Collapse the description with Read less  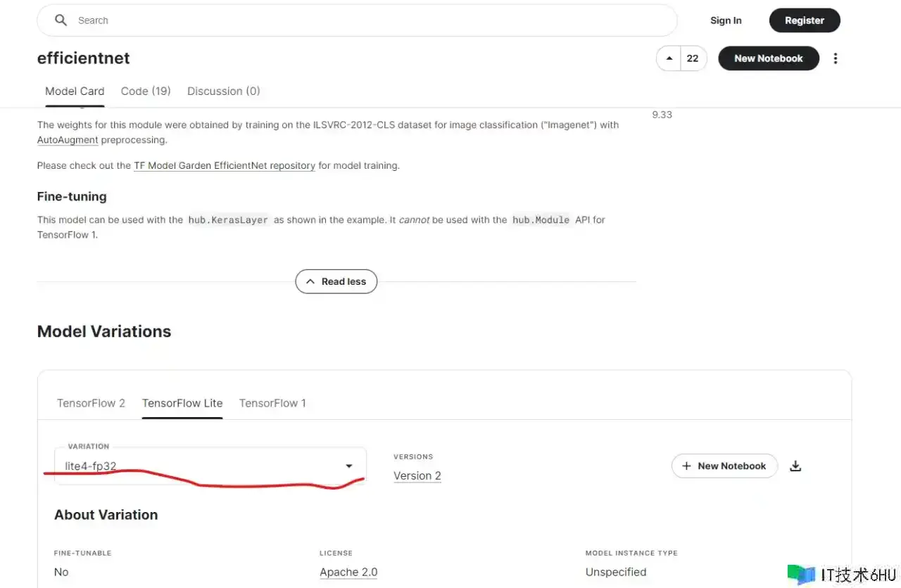coord(336,281)
